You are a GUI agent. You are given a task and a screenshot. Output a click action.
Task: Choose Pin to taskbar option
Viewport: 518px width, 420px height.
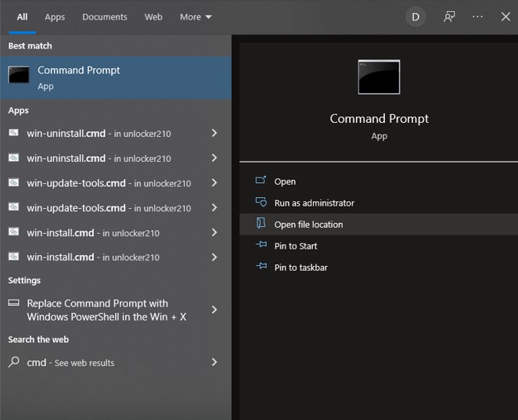[x=300, y=267]
